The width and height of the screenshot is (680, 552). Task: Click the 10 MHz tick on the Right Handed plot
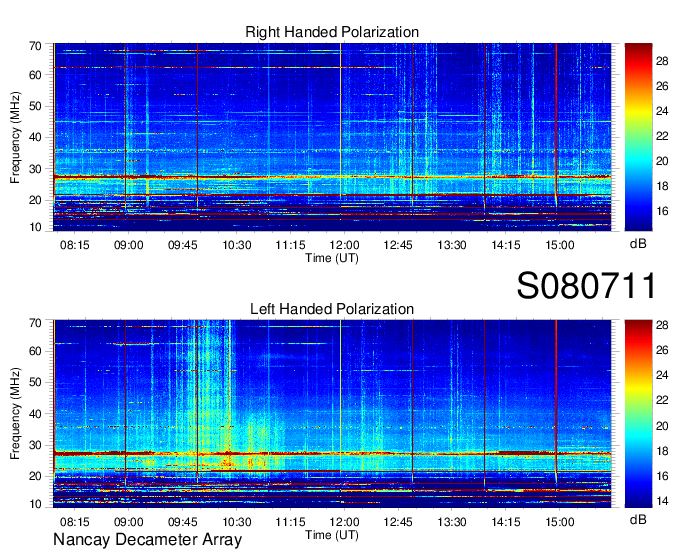[35, 227]
